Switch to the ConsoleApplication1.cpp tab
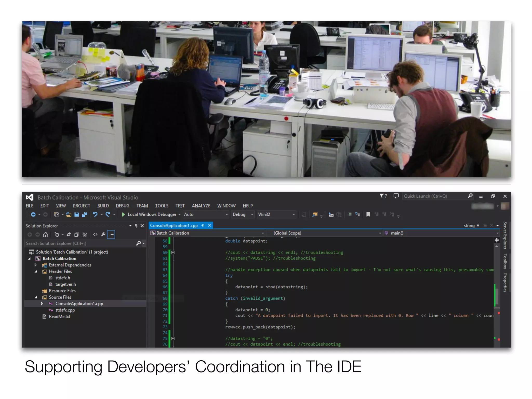 click(x=174, y=225)
